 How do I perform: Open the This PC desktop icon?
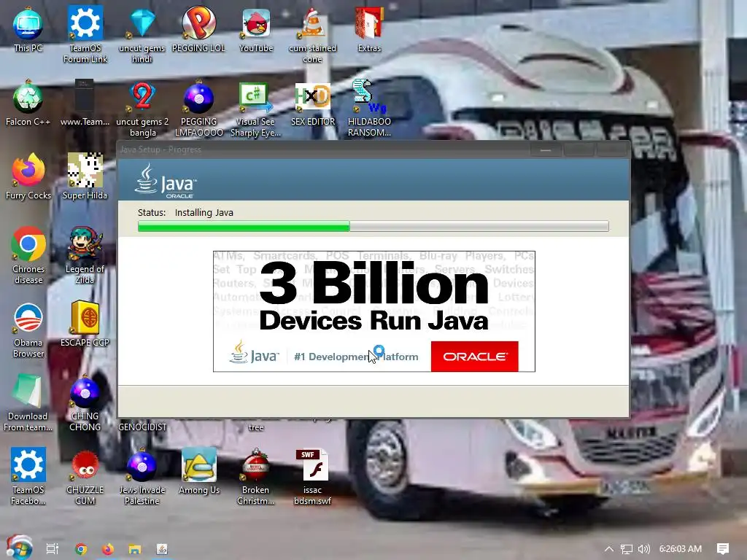tap(28, 29)
